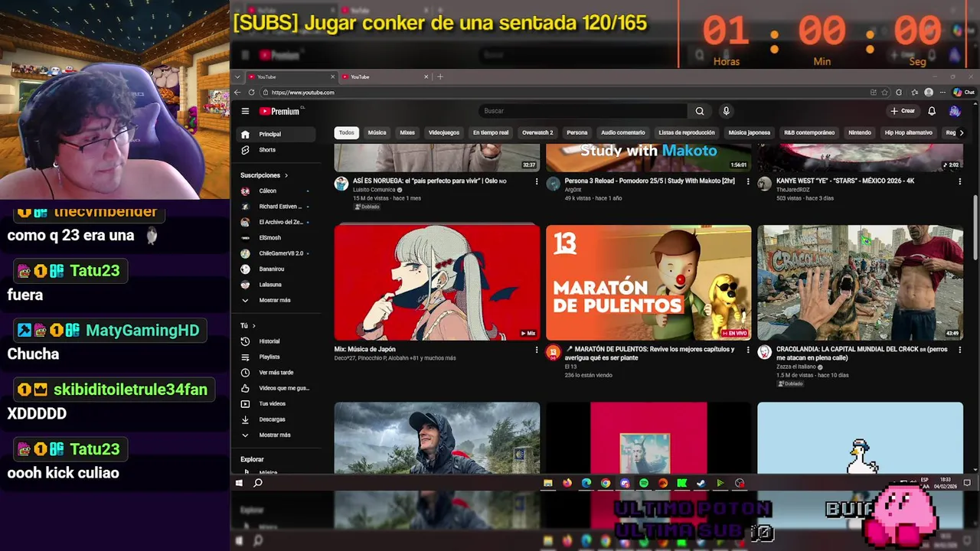Open the white goose pixel-art thumbnail
This screenshot has height=551, width=980.
[x=860, y=438]
